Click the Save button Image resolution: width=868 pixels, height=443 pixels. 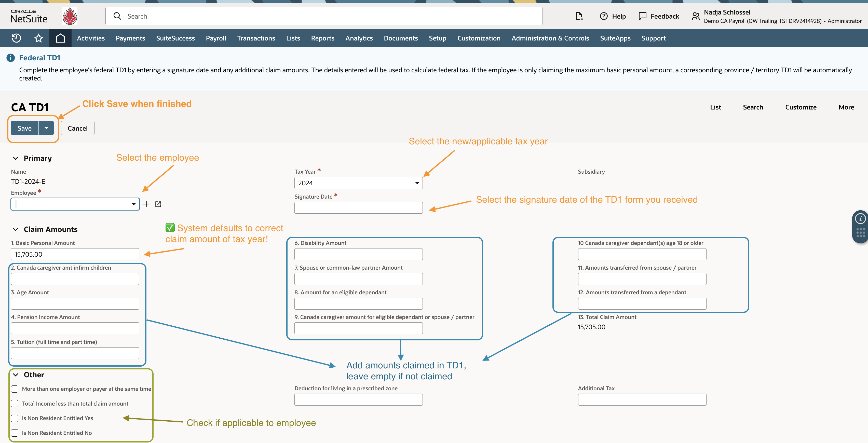[25, 128]
